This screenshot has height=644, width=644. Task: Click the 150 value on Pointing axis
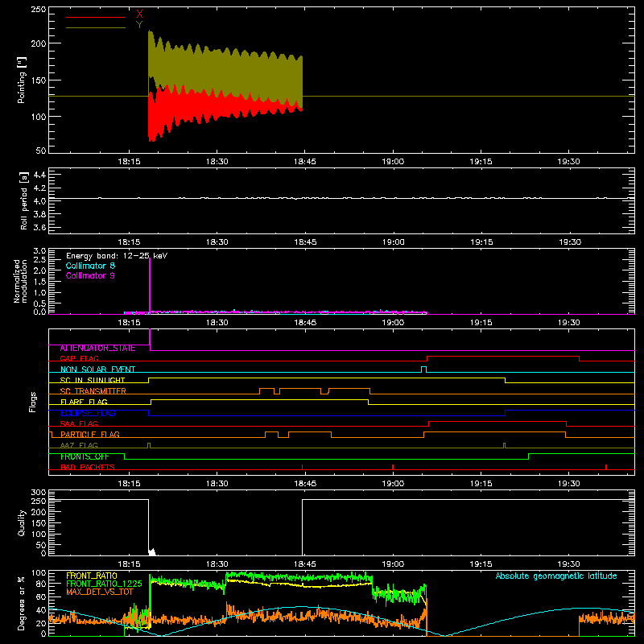click(39, 80)
